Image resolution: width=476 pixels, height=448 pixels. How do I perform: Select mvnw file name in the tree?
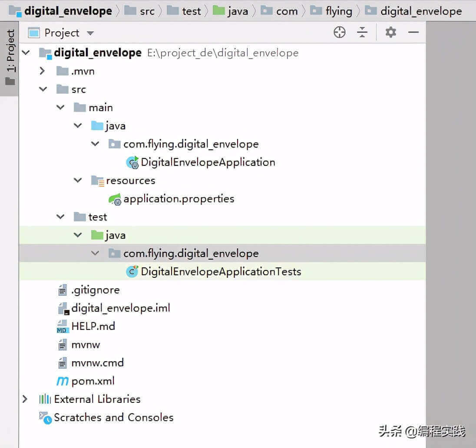pos(86,345)
